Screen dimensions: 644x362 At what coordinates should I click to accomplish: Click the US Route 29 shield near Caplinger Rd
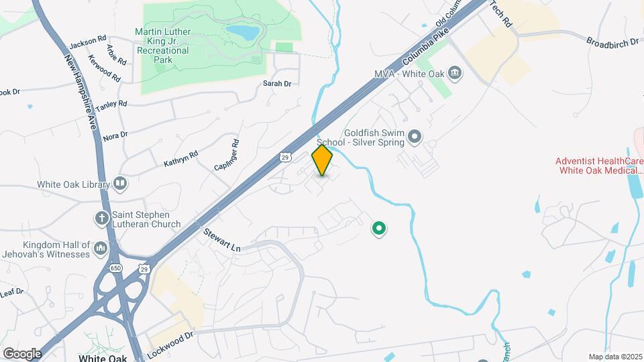click(x=286, y=157)
